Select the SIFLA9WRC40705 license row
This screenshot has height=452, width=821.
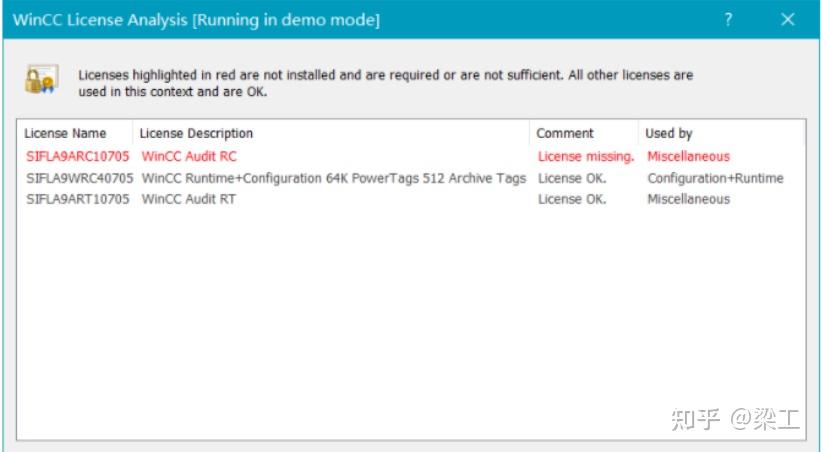point(79,178)
